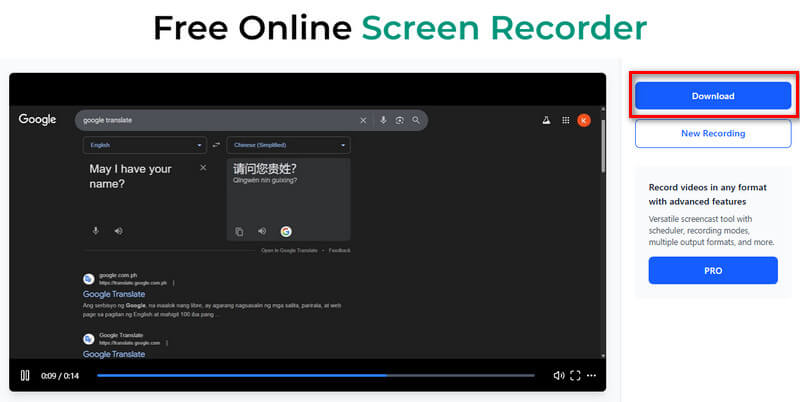Viewport: 800px width, 402px height.
Task: Open the Chinese (Simplified) target language dropdown
Action: tap(289, 145)
